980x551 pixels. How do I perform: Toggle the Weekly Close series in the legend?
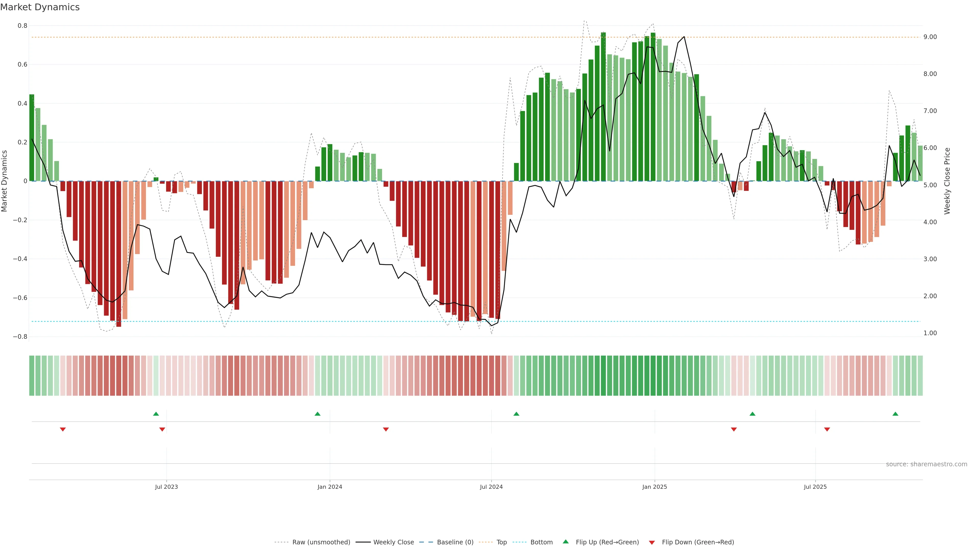[x=393, y=542]
